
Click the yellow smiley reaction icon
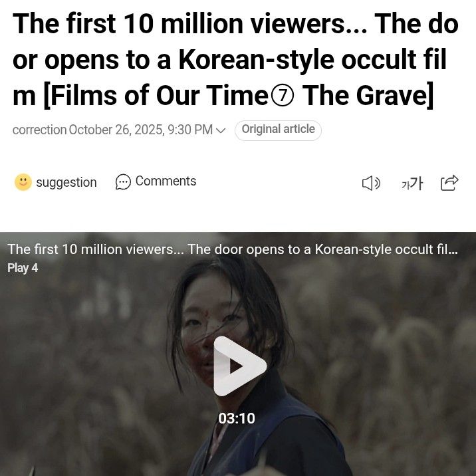23,182
